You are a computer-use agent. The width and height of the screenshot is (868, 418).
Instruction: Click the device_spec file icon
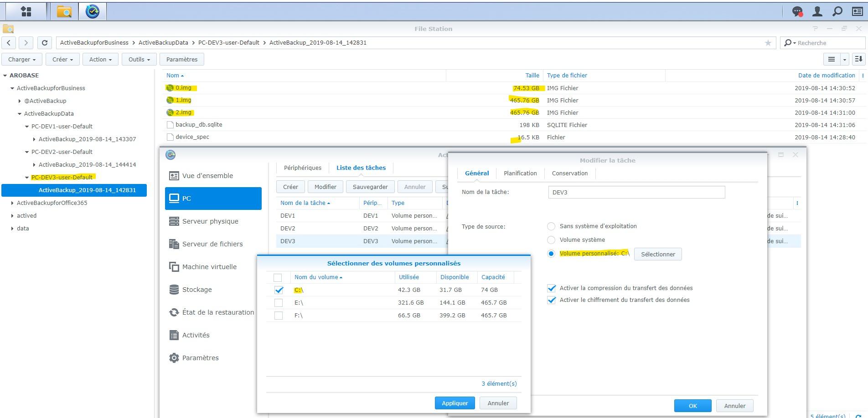pyautogui.click(x=170, y=137)
